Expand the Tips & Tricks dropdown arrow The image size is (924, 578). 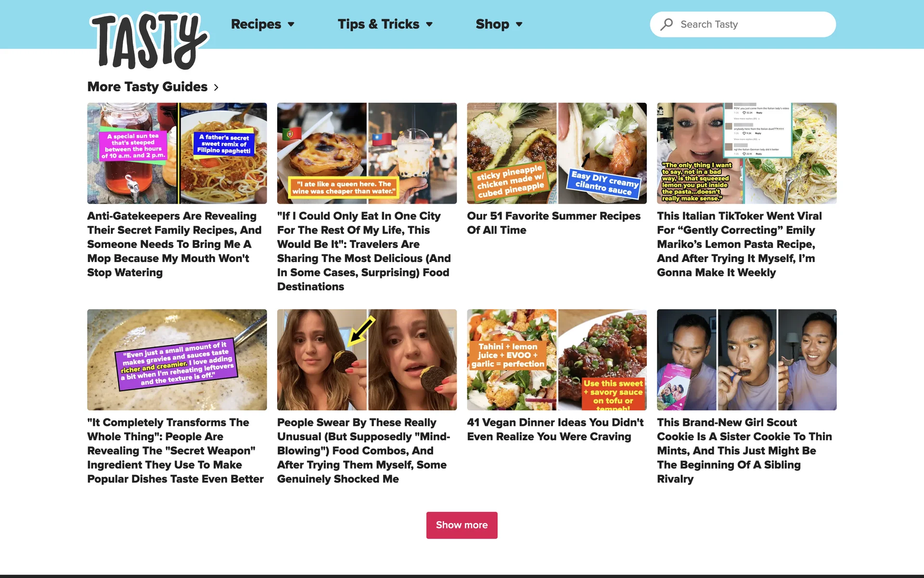tap(429, 25)
